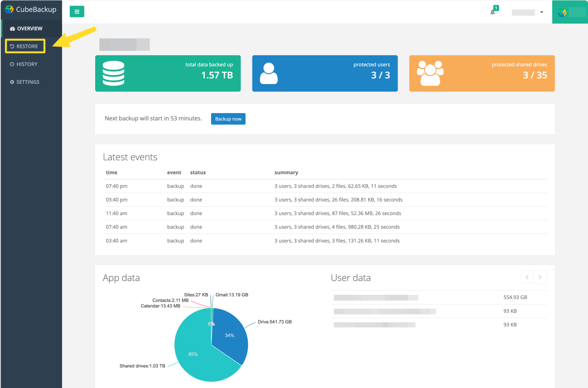Click the event column header
Viewport: 588px width, 388px height.
pyautogui.click(x=174, y=173)
